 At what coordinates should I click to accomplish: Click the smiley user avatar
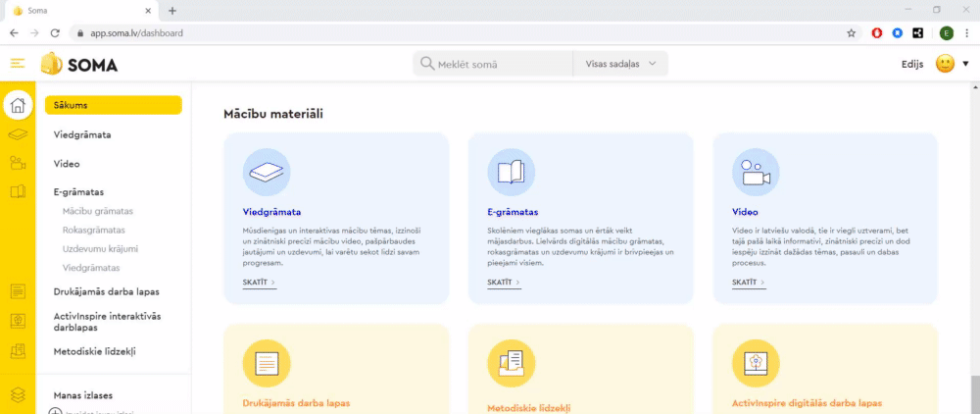(x=945, y=63)
